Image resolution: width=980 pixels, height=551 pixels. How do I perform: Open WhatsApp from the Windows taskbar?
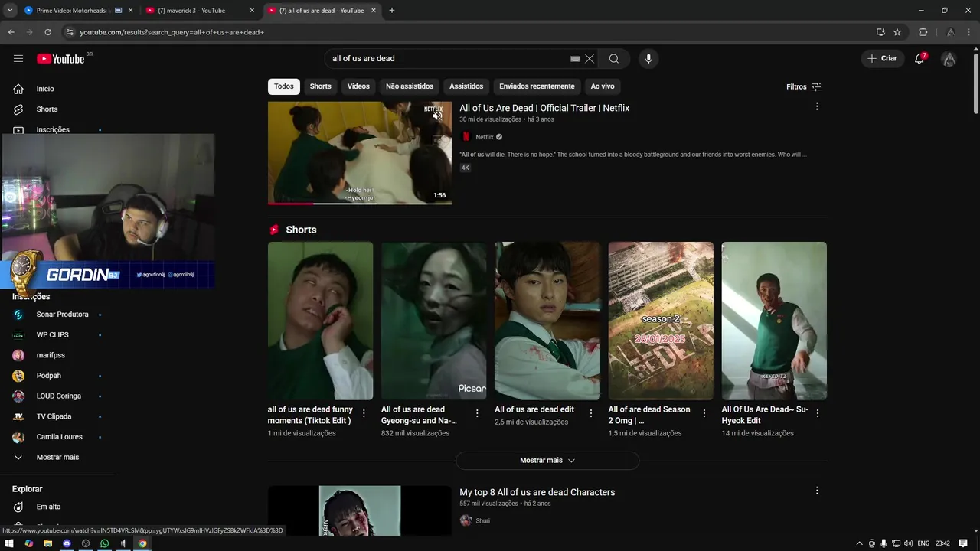coord(104,543)
